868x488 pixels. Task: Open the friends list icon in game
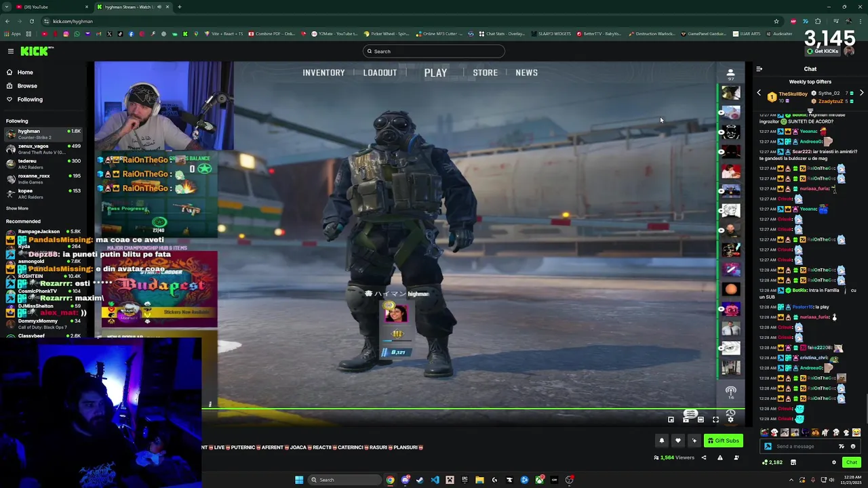(730, 73)
